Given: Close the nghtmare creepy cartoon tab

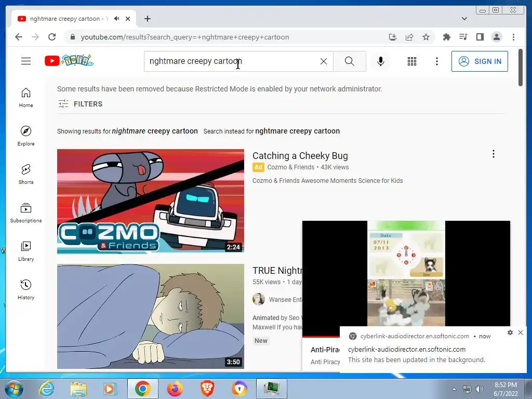Looking at the screenshot, I should click(128, 19).
